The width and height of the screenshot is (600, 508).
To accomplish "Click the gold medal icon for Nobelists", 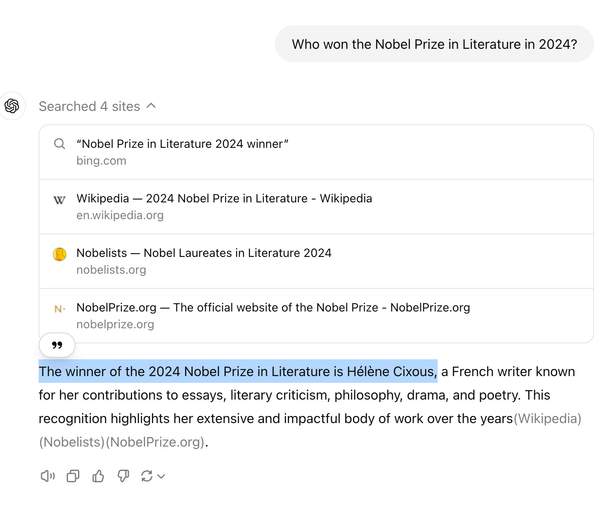I will tap(60, 254).
